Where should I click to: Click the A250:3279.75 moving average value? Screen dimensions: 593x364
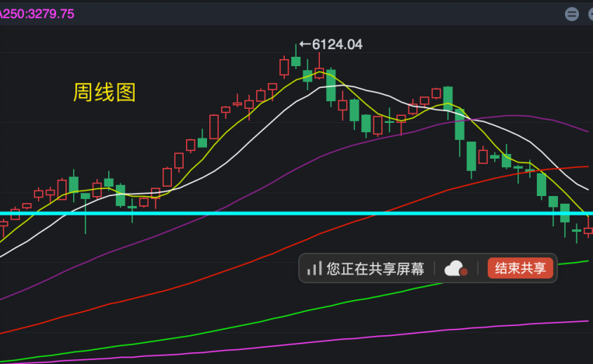(x=37, y=14)
